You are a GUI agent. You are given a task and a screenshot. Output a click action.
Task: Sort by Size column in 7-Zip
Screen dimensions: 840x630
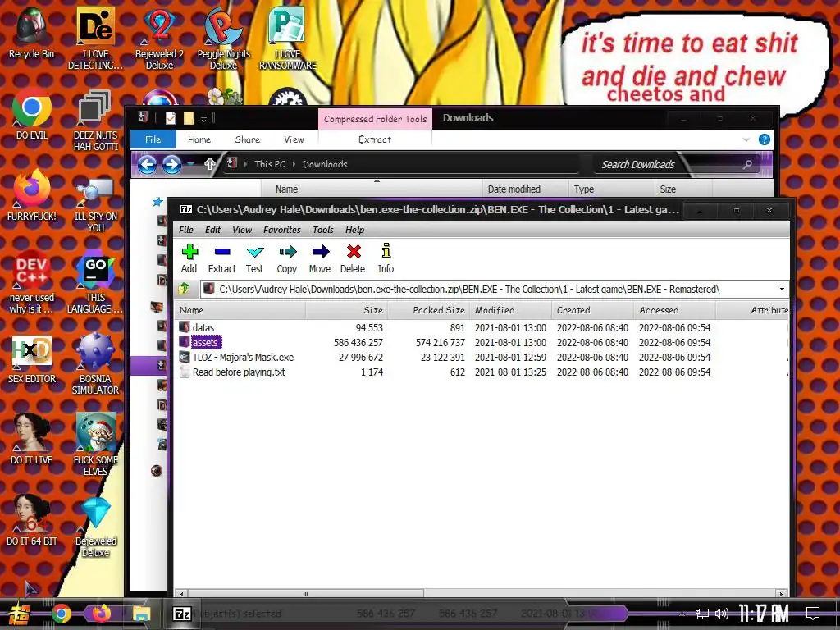coord(347,310)
